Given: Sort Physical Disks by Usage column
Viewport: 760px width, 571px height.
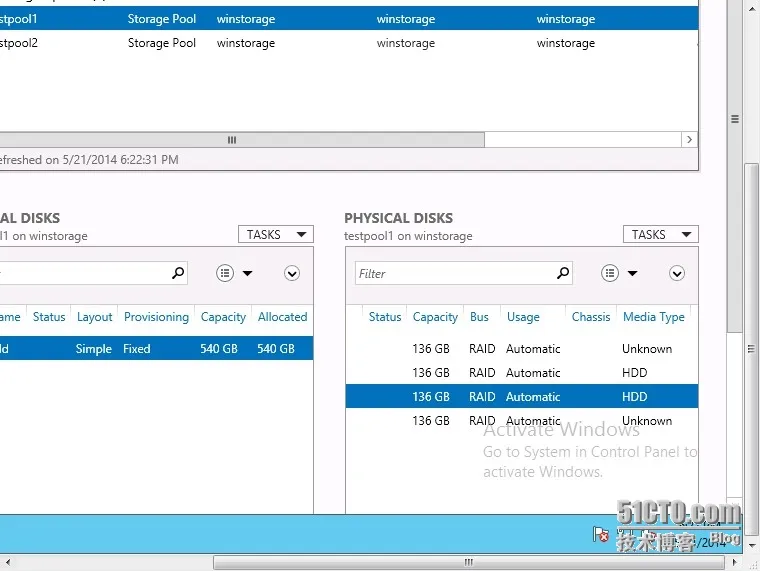Looking at the screenshot, I should coord(523,317).
